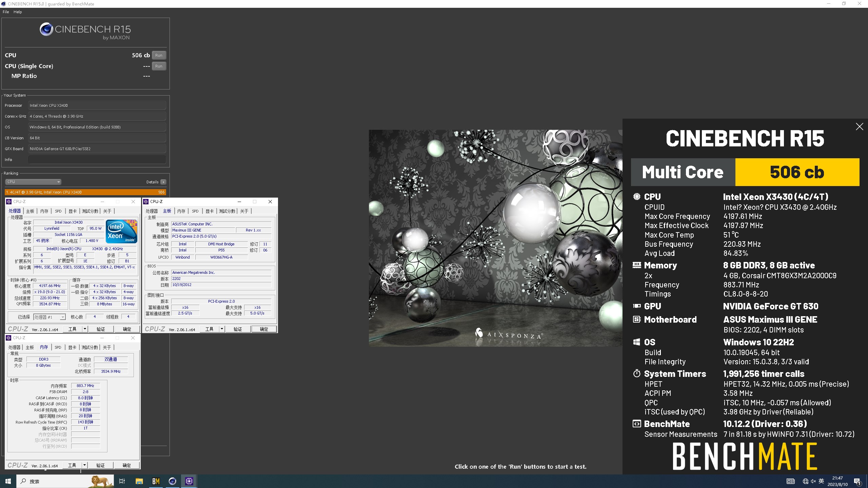Close the memory CPU-Z window

tap(133, 338)
